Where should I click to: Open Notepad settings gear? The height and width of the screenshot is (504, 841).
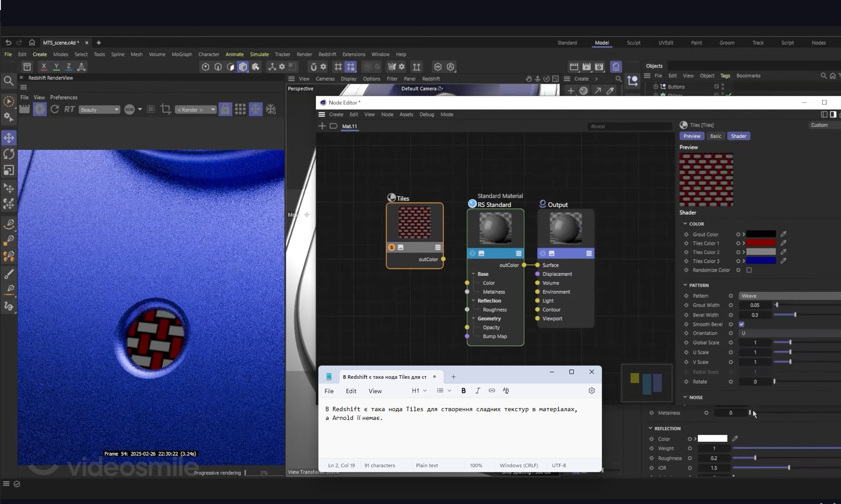tap(591, 391)
